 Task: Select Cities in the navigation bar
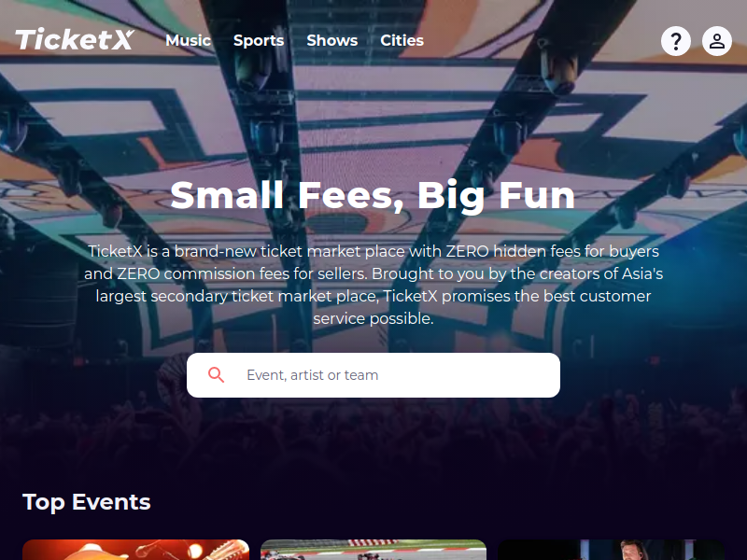pyautogui.click(x=402, y=40)
